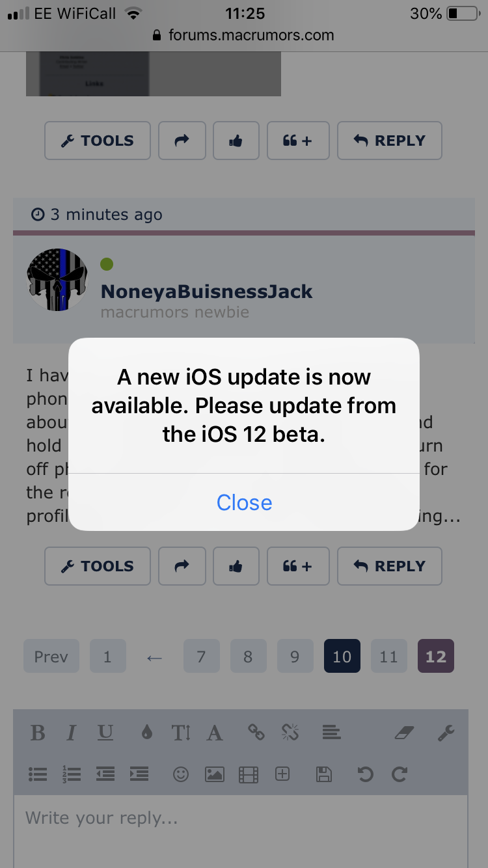This screenshot has height=868, width=488.
Task: Add the bottom post to multi-quote
Action: pos(298,566)
